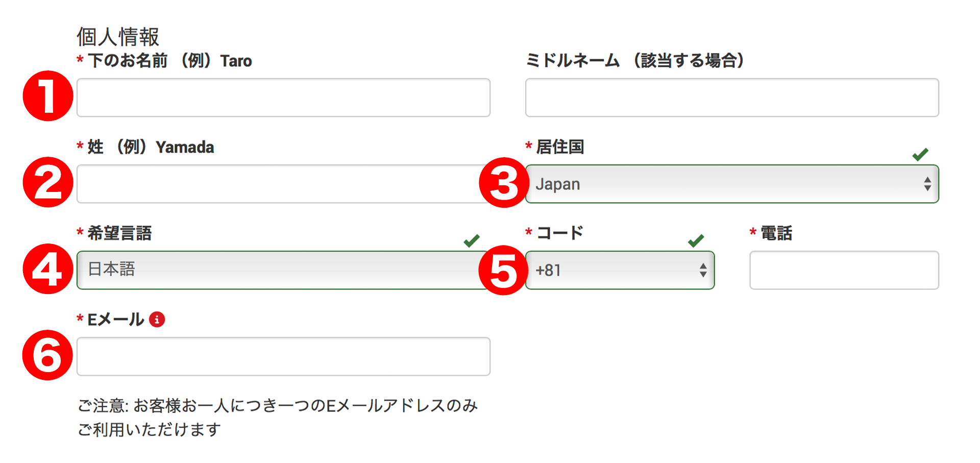
Task: Click the green checkmark above コード field
Action: click(x=696, y=240)
